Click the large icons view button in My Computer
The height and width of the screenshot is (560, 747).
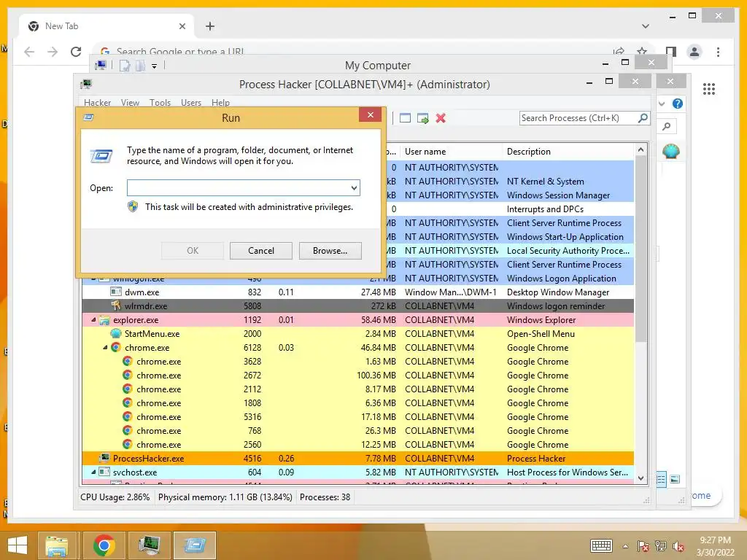(675, 480)
